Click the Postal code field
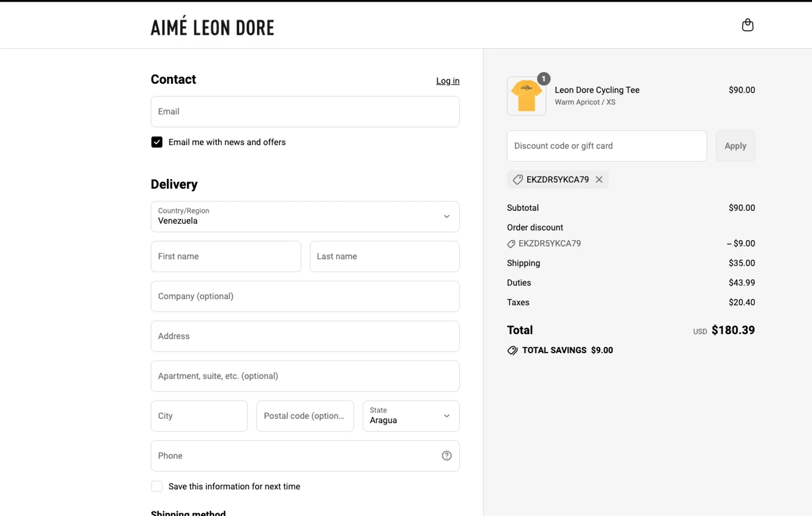Viewport: 812px width, 516px height. [x=305, y=416]
